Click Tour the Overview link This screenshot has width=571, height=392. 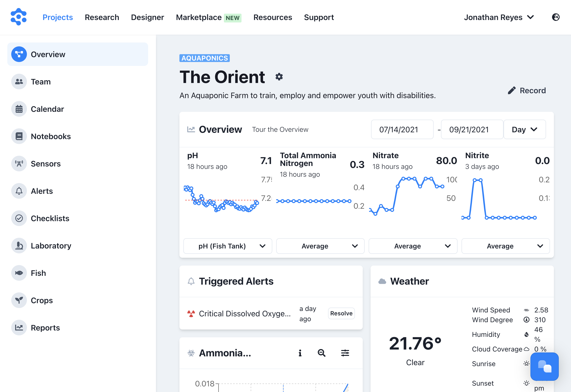[280, 129]
